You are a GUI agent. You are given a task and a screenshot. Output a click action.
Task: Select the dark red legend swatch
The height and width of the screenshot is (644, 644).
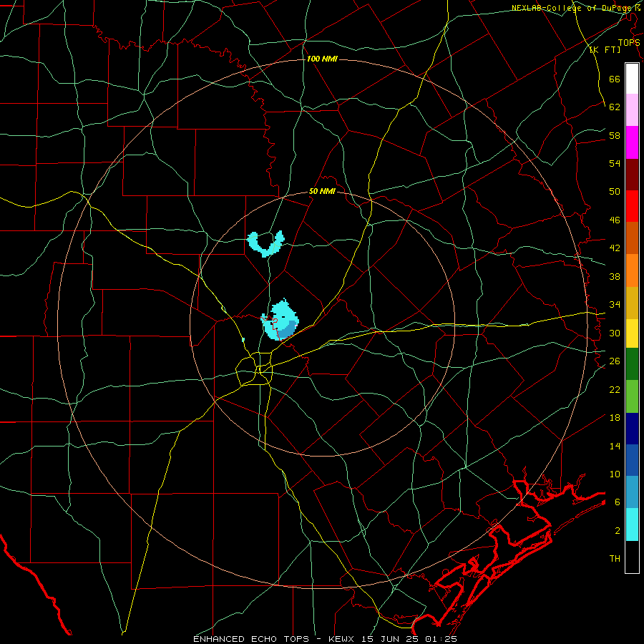click(x=632, y=175)
